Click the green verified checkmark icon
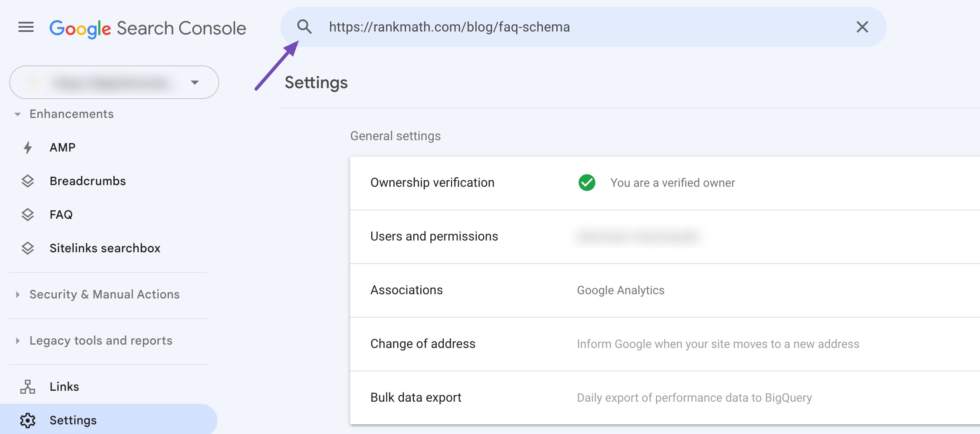The image size is (980, 434). tap(587, 183)
